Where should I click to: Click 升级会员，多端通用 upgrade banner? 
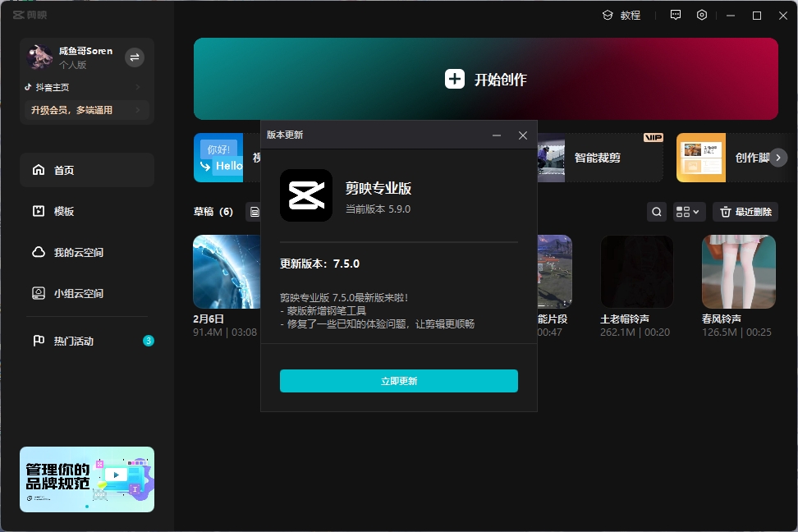pos(86,110)
